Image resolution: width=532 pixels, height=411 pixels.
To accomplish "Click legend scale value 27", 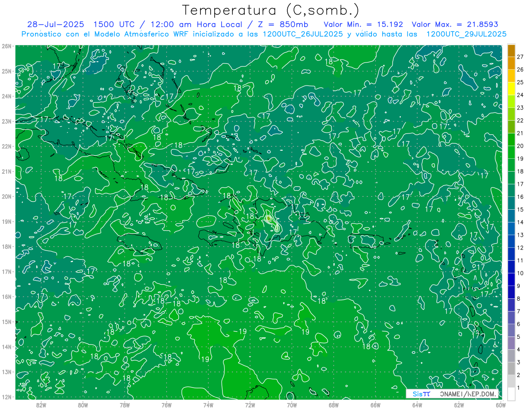I will pos(520,57).
